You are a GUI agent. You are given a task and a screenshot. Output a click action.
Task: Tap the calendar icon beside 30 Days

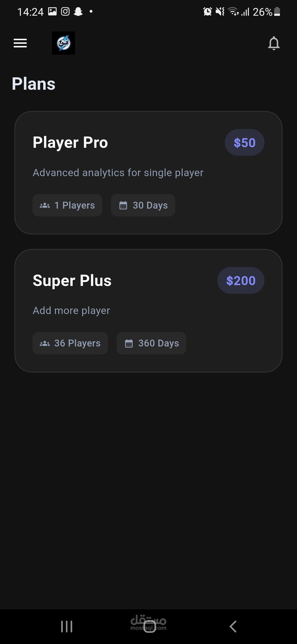pyautogui.click(x=123, y=206)
